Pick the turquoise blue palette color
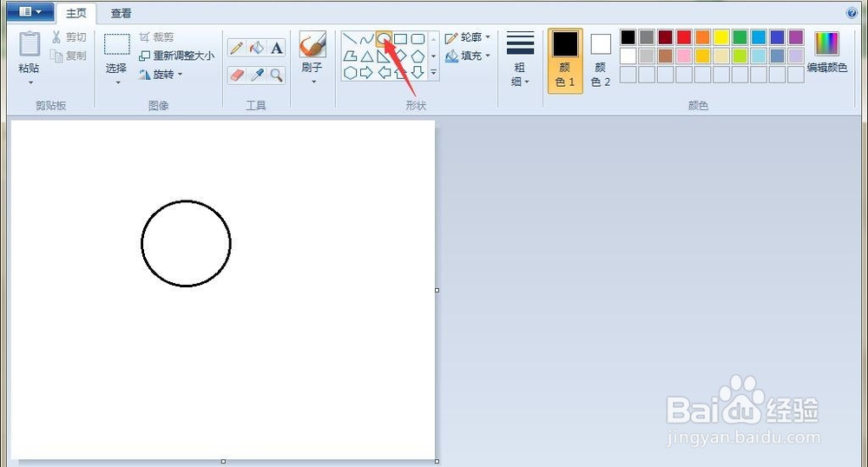The image size is (868, 467). point(759,37)
